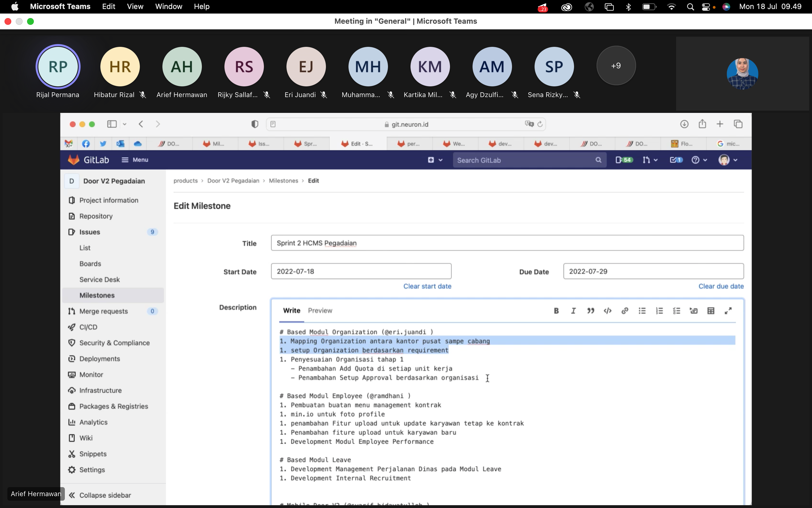Open Door V2 Pegadaian breadcrumb link
The image size is (812, 508).
click(233, 181)
